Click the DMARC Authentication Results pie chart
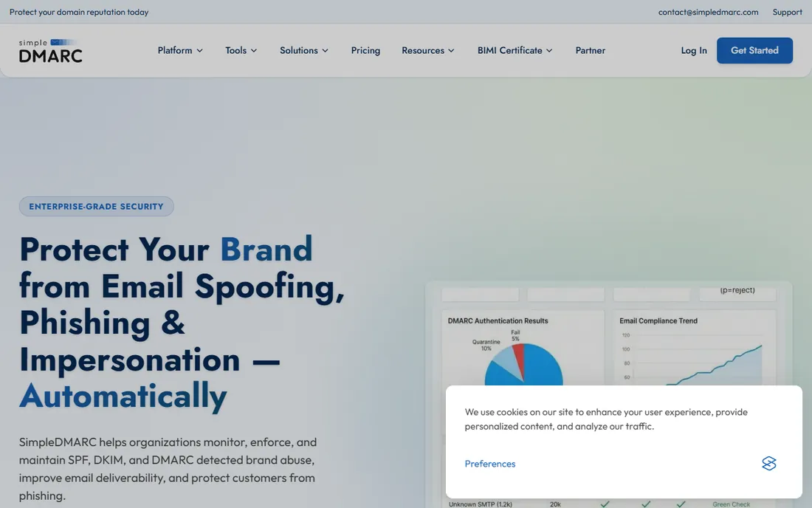 523,364
